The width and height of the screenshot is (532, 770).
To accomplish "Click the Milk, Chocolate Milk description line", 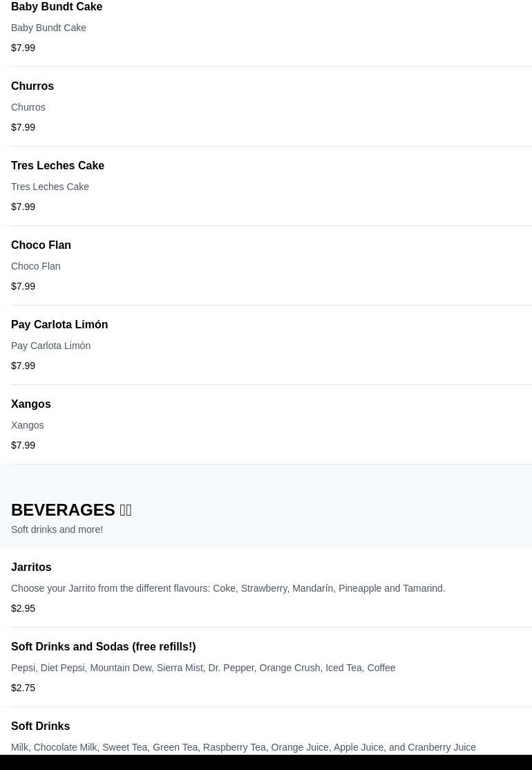I will tap(243, 747).
